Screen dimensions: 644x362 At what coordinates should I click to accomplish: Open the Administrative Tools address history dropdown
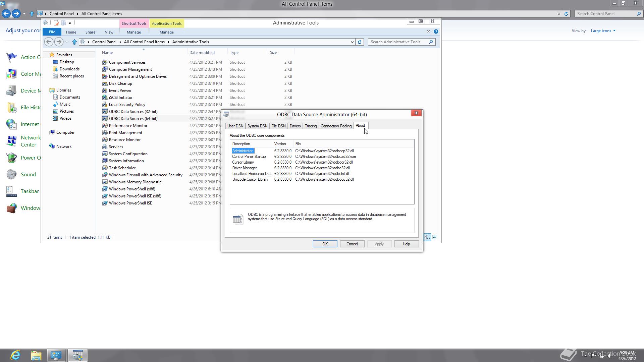click(x=352, y=42)
